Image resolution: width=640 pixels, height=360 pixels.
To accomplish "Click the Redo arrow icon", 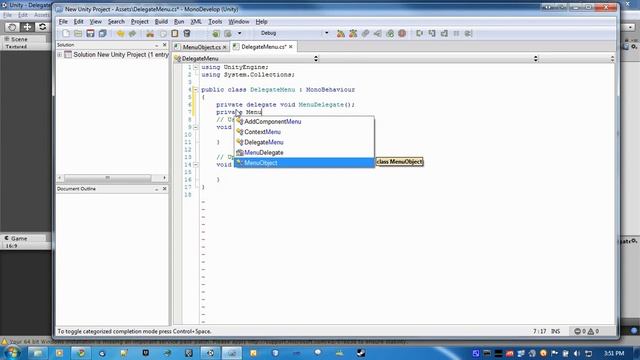I will [x=132, y=33].
